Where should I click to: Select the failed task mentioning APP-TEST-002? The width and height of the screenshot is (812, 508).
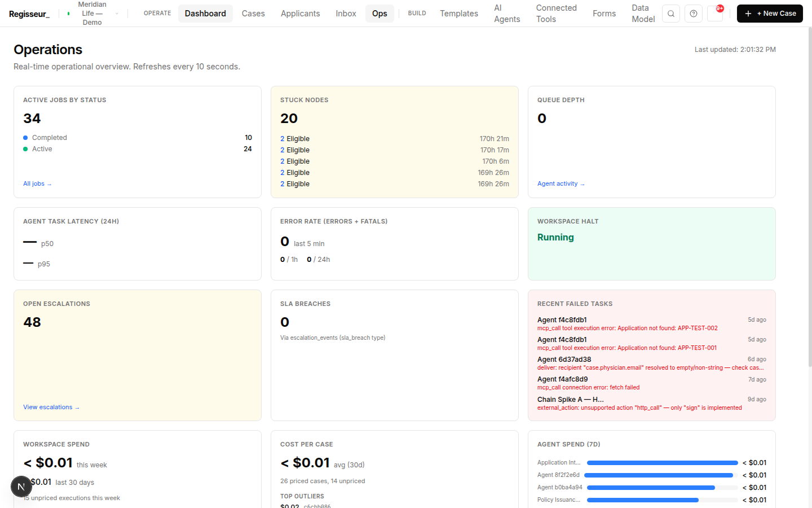pyautogui.click(x=652, y=324)
